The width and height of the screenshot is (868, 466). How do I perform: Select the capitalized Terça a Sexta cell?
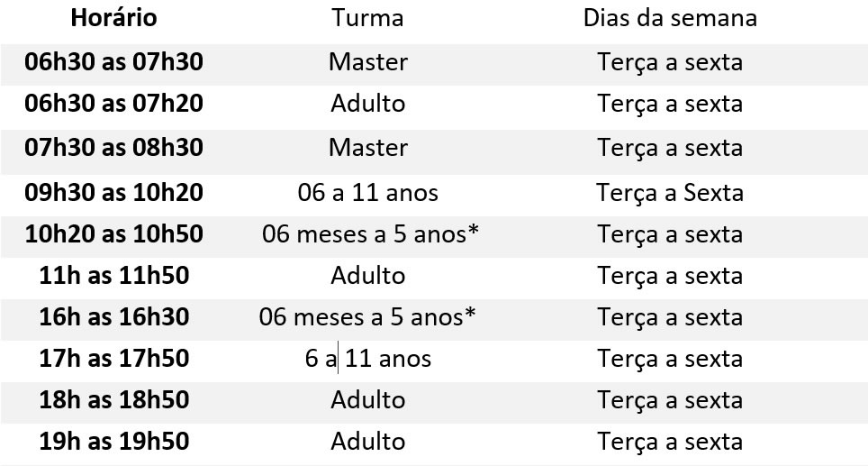point(670,193)
